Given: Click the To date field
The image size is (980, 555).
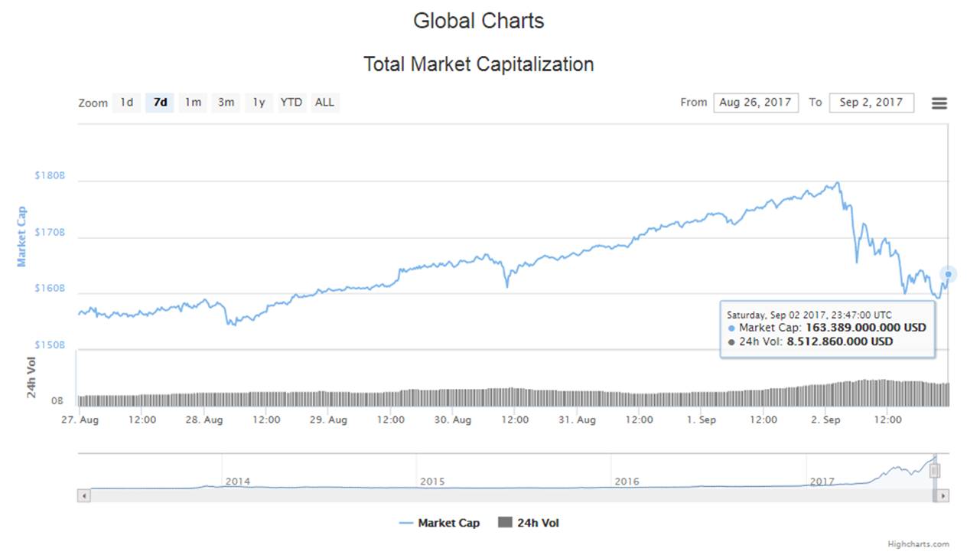Looking at the screenshot, I should (x=871, y=103).
